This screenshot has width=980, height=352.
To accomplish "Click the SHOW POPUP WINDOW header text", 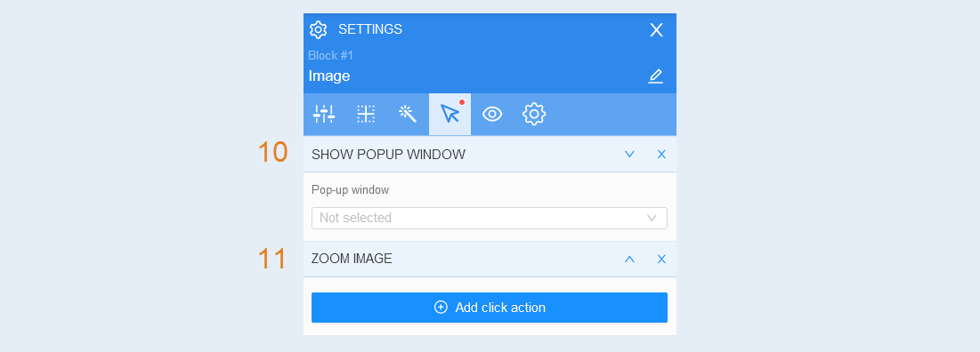I will 388,155.
